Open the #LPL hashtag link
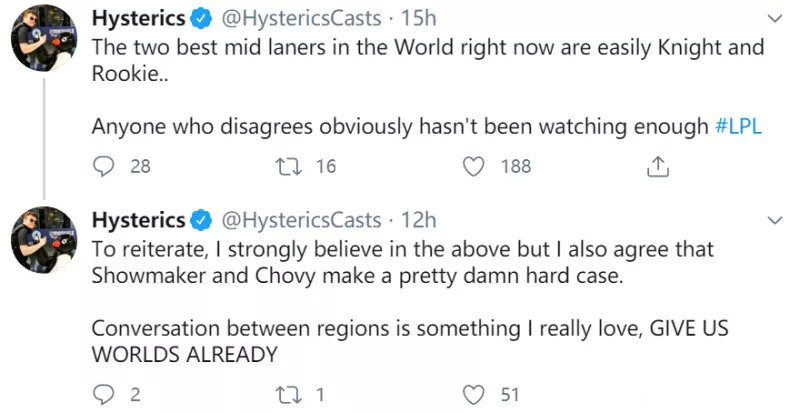 738,126
